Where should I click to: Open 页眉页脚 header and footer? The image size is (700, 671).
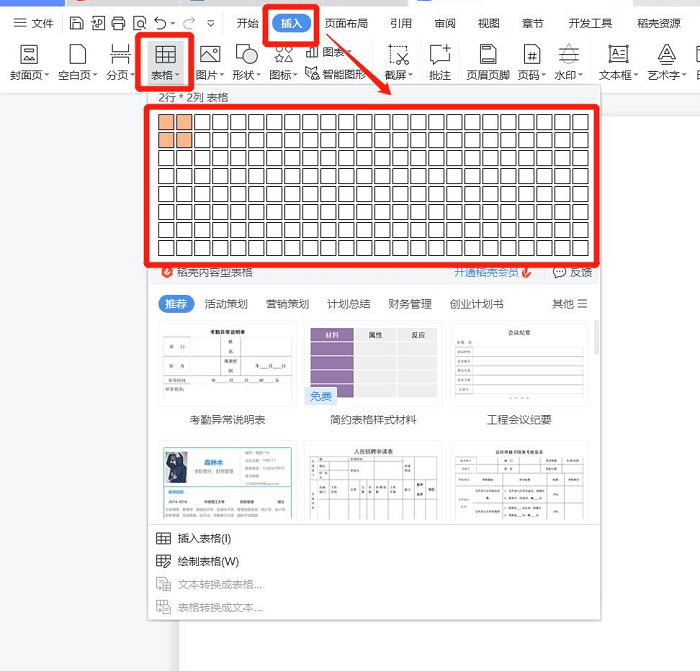[x=487, y=56]
